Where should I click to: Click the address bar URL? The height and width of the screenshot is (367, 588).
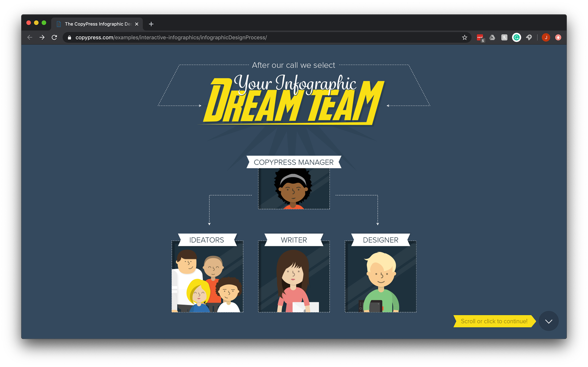171,37
